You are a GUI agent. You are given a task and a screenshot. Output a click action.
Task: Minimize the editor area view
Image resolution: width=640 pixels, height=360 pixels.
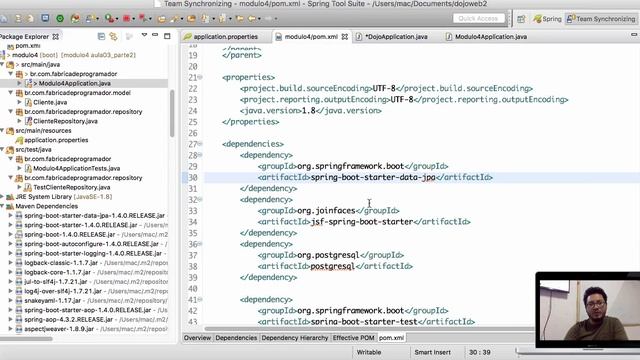point(634,35)
